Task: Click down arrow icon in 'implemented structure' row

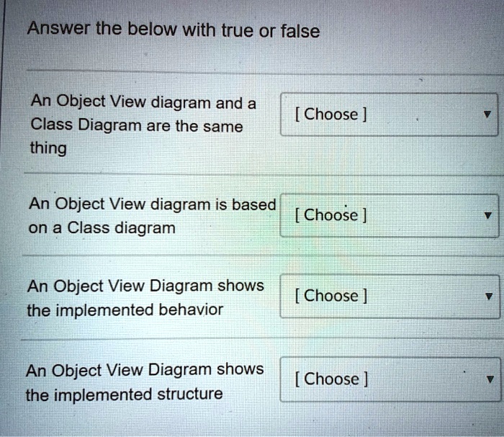Action: coord(490,380)
